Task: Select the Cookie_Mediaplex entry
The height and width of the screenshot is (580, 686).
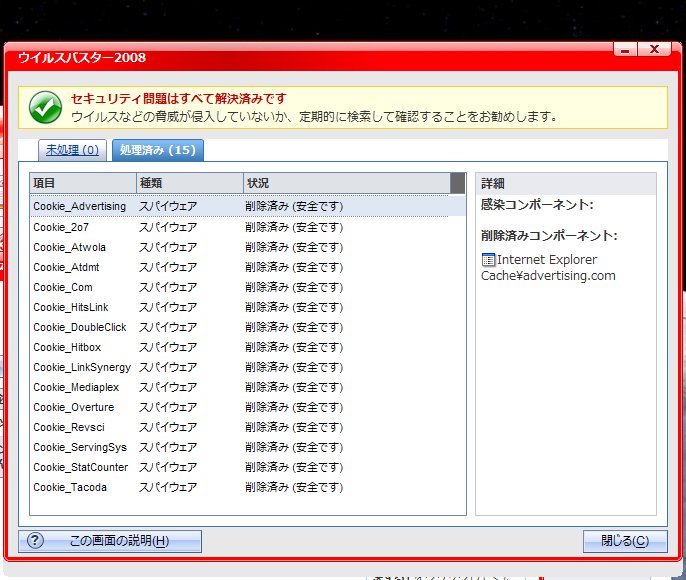Action: coord(247,388)
